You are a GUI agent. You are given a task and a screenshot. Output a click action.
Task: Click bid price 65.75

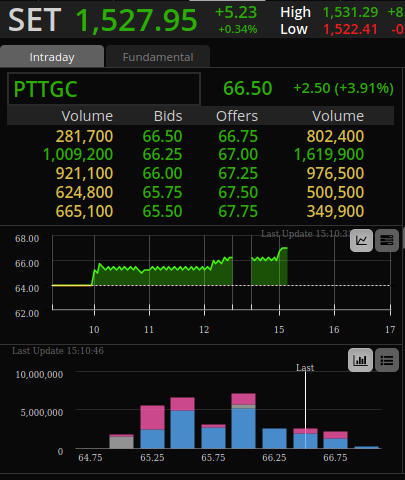pyautogui.click(x=162, y=192)
